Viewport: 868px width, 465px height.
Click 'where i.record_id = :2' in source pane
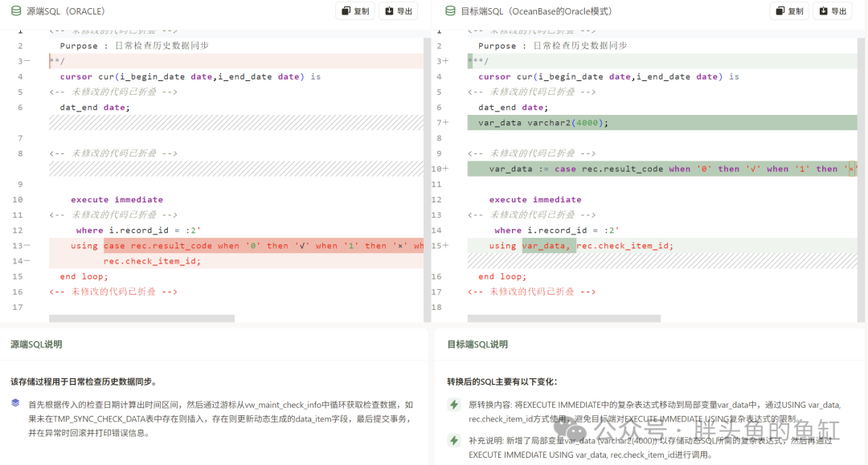(138, 230)
